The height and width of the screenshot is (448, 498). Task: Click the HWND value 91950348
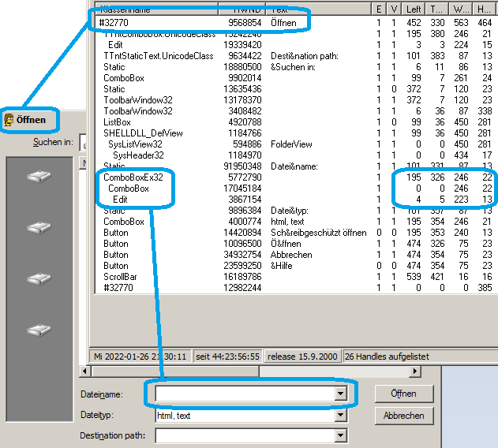(x=242, y=166)
